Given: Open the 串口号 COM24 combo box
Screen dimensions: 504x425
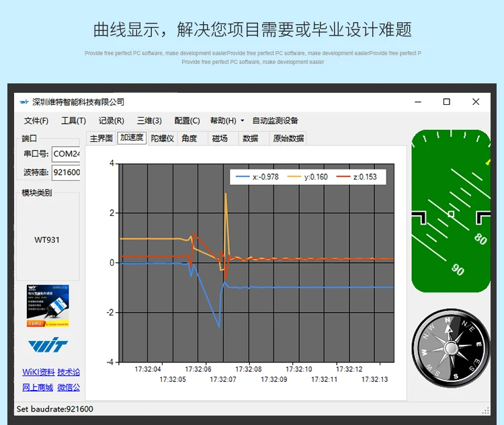Looking at the screenshot, I should pyautogui.click(x=66, y=154).
